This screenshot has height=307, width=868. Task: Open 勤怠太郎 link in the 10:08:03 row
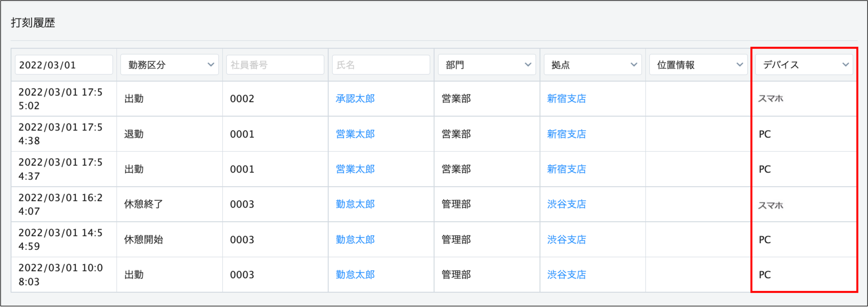pyautogui.click(x=355, y=275)
